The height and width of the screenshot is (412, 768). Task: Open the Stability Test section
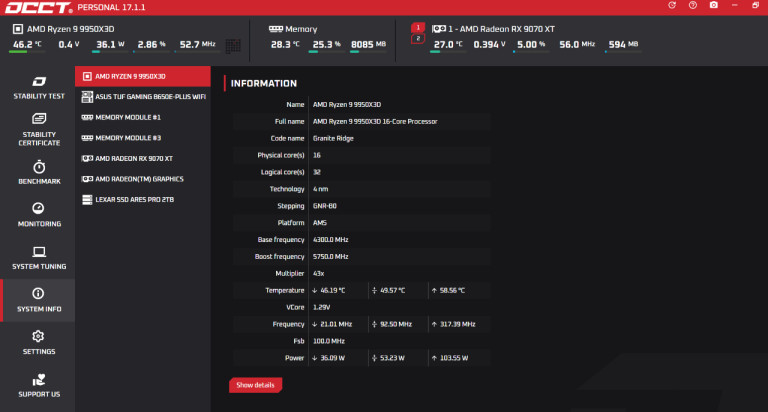pos(39,88)
